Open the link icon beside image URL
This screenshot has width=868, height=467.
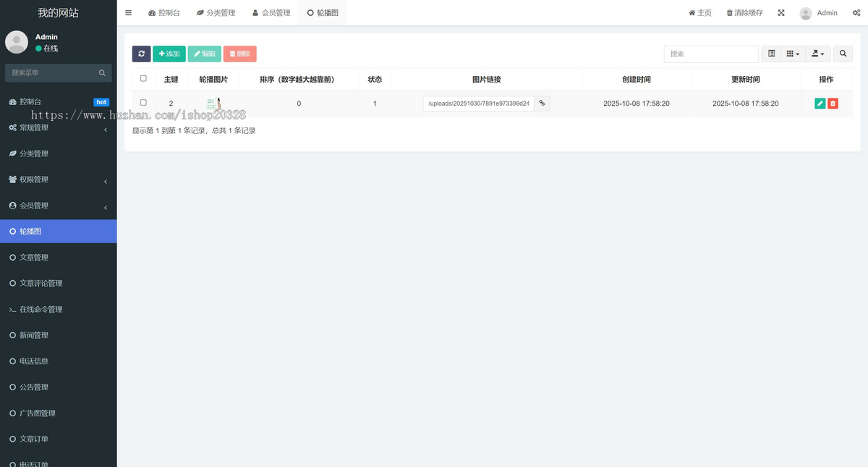[542, 104]
